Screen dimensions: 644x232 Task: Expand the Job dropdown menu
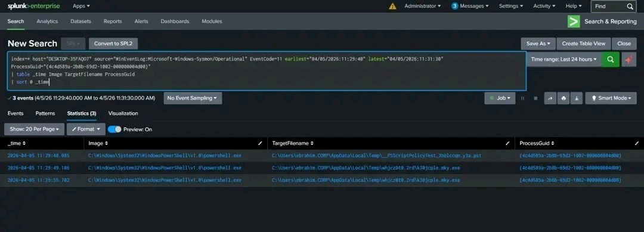[500, 98]
